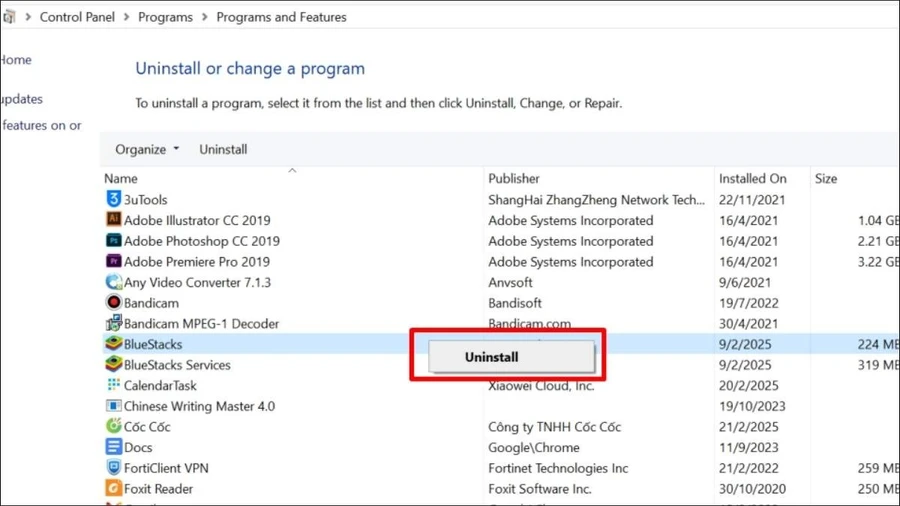Select Adobe Photoshop CC 2019 entry
The width and height of the screenshot is (900, 506).
click(x=202, y=241)
